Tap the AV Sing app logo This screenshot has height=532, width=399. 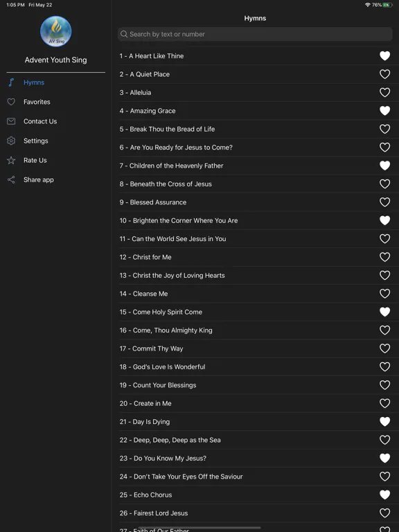click(55, 31)
